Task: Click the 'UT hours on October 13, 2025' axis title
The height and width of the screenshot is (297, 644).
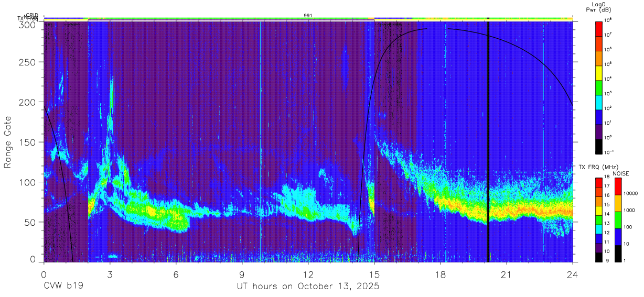Action: point(308,287)
